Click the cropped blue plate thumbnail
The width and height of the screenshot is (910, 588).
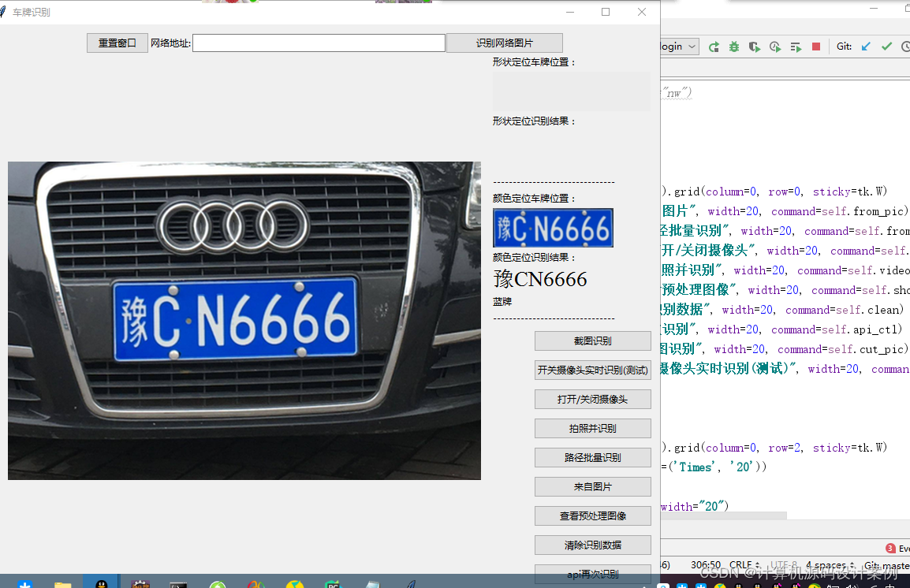pos(553,228)
